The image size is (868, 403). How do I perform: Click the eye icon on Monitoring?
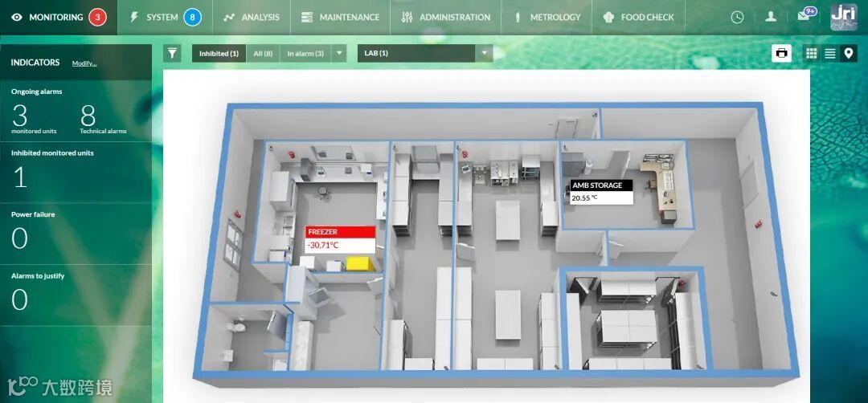[x=17, y=17]
